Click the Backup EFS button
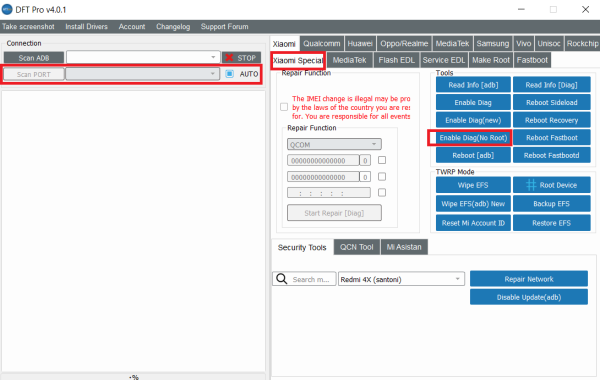600x380 pixels. (551, 204)
